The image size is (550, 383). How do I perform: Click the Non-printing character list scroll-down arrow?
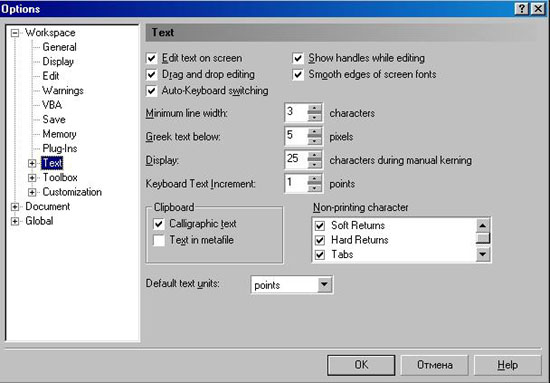click(483, 254)
